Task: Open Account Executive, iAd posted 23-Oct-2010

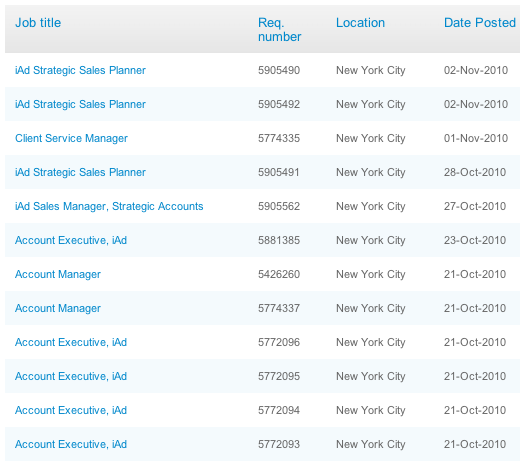Action: (71, 240)
